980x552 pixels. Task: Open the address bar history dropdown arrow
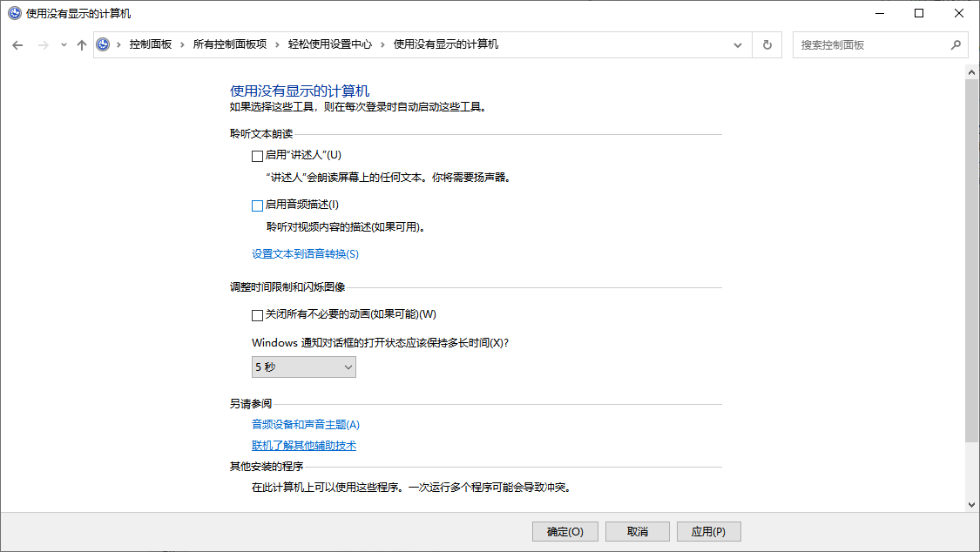pyautogui.click(x=737, y=44)
